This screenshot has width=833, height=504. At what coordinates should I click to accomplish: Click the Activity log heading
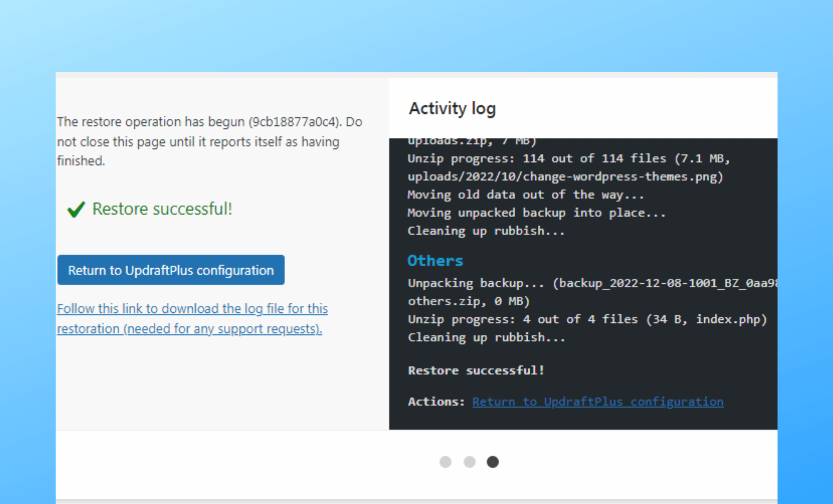click(452, 108)
